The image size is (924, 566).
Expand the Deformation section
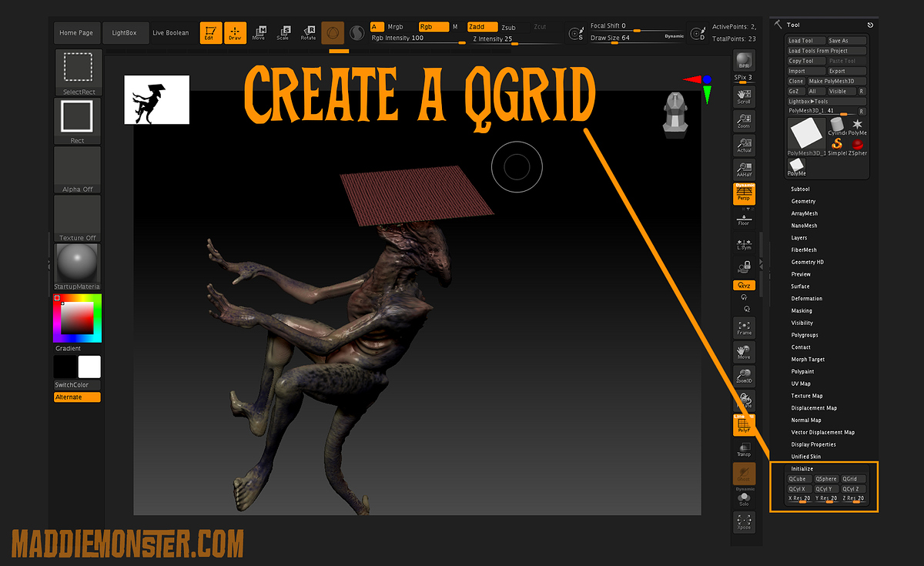[807, 298]
